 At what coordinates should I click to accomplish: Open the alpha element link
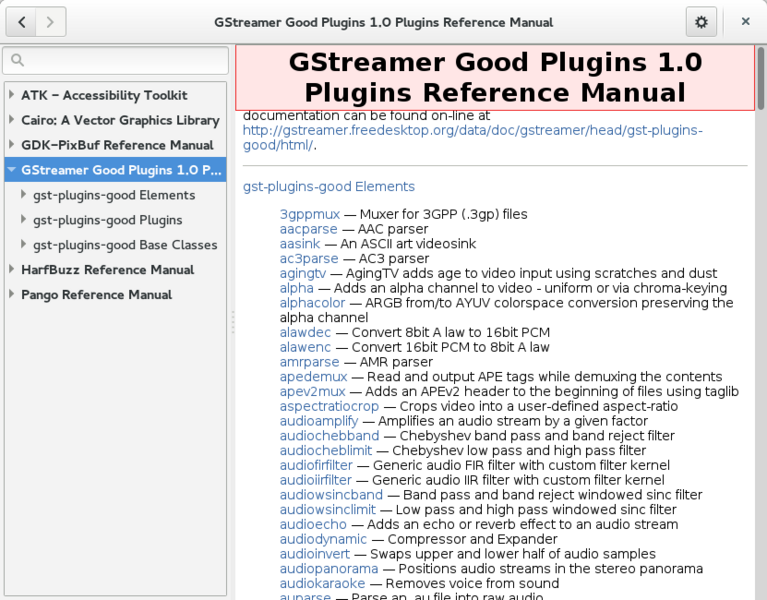pyautogui.click(x=296, y=288)
